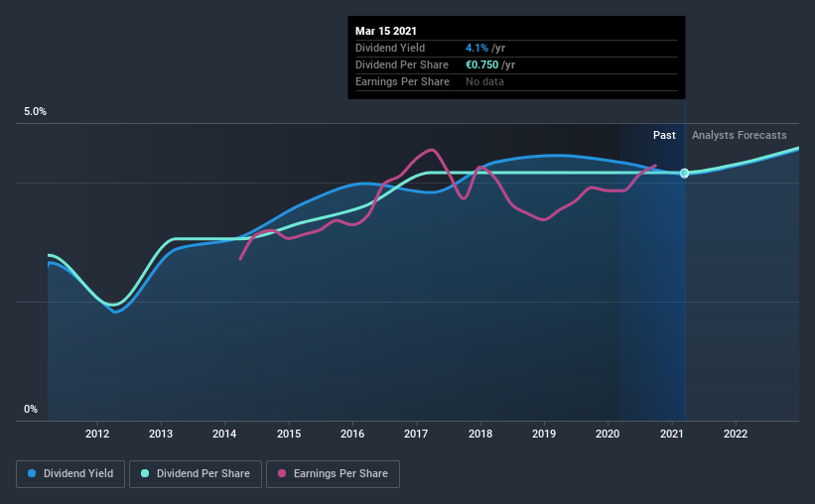
Task: Toggle the Dividend Yield legend button
Action: pos(70,474)
